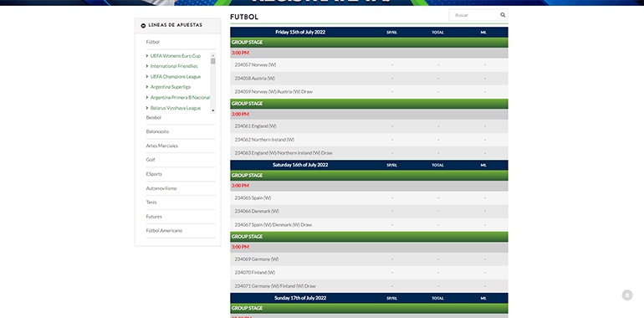Click Lineas de Apuestas panel title

click(x=176, y=25)
